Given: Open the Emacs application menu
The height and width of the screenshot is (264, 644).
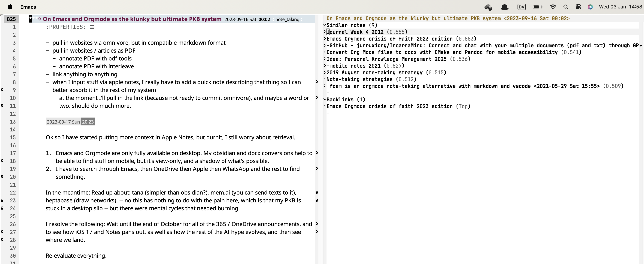Looking at the screenshot, I should 28,7.
